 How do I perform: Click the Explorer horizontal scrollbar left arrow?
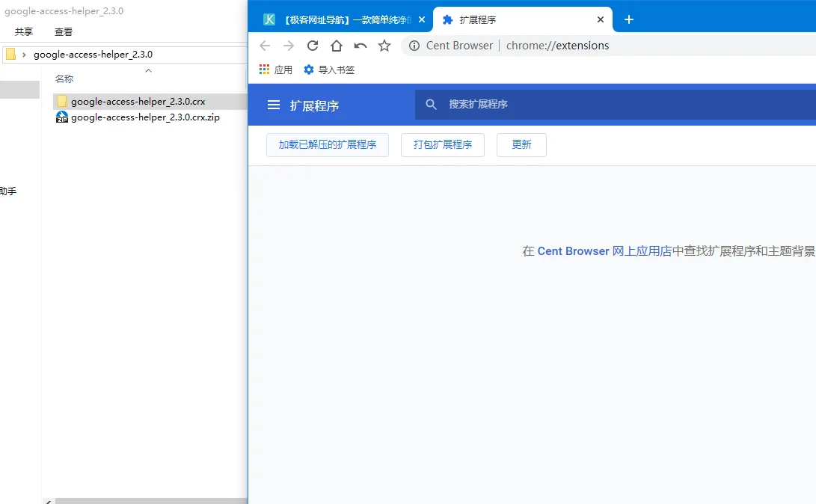49,502
